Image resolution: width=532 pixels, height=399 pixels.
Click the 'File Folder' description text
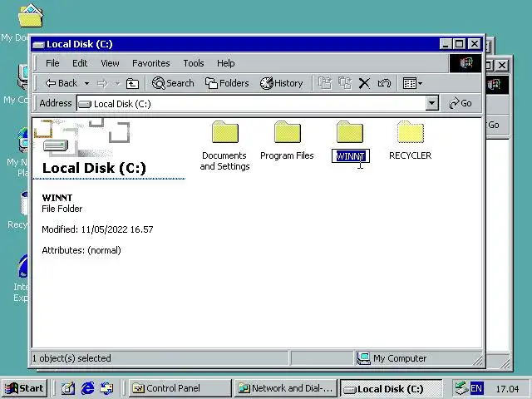pyautogui.click(x=62, y=209)
